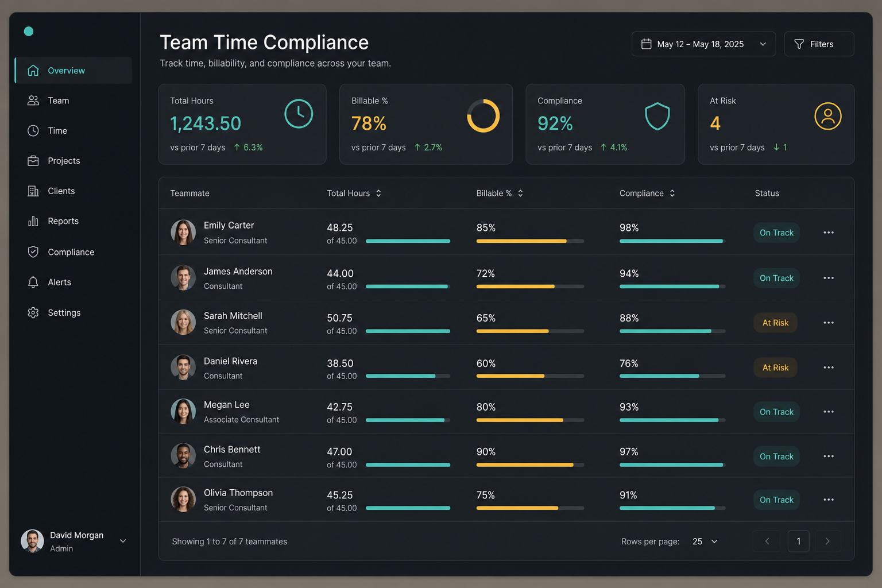Viewport: 882px width, 588px height.
Task: Expand the David Morgan account menu chevron
Action: [x=123, y=541]
